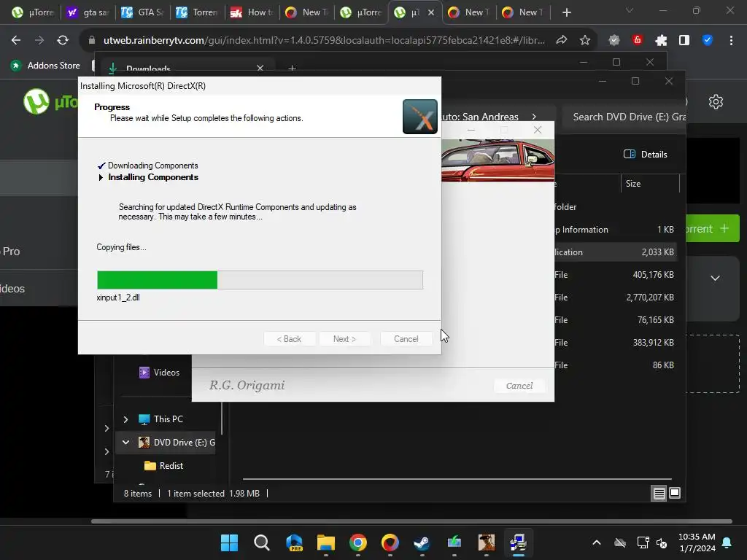Open File Explorer from the taskbar

point(326,542)
